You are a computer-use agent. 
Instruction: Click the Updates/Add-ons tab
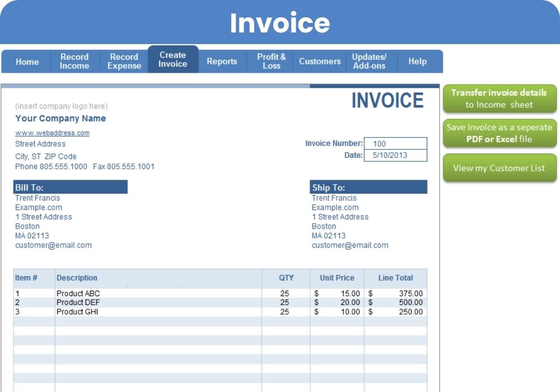(369, 62)
